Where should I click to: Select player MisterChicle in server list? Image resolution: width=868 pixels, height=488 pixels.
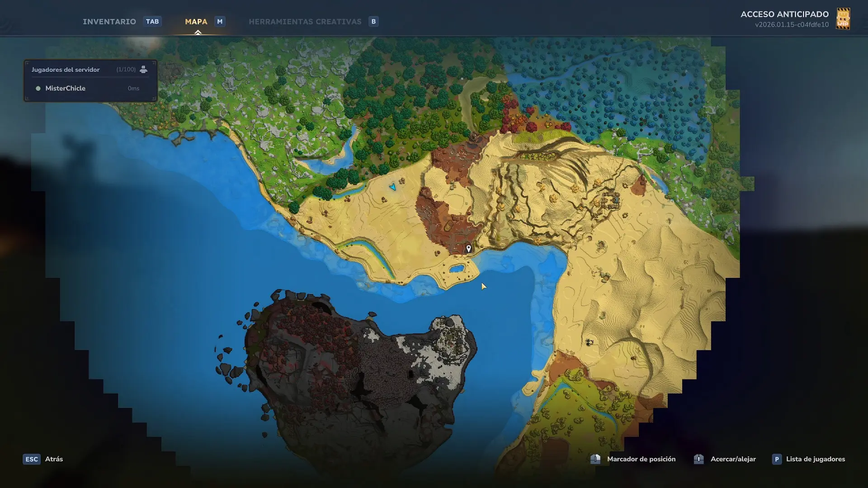click(x=66, y=88)
